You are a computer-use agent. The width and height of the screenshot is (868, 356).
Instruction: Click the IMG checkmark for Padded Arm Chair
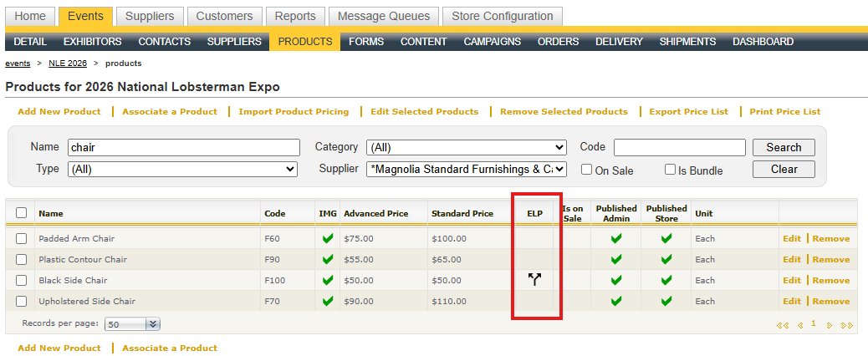(328, 238)
